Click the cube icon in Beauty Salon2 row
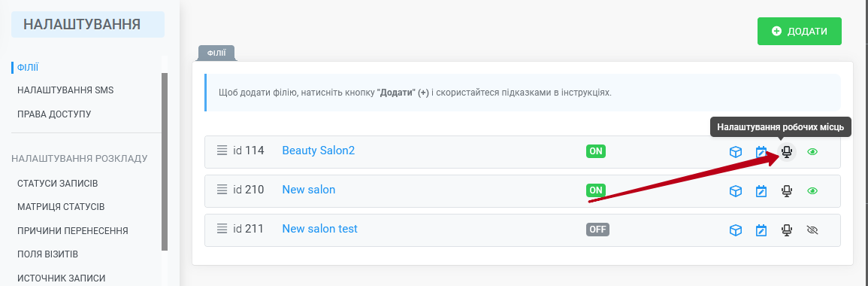 click(x=735, y=152)
